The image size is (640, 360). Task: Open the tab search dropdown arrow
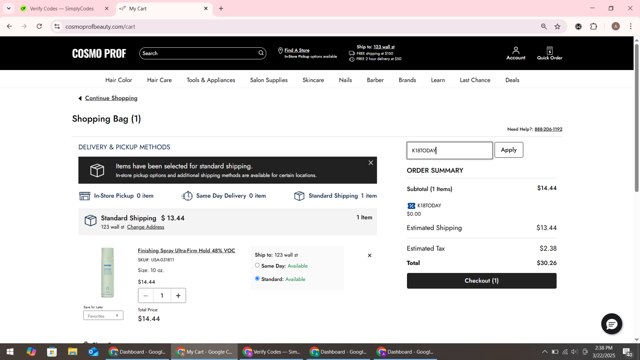pos(9,9)
